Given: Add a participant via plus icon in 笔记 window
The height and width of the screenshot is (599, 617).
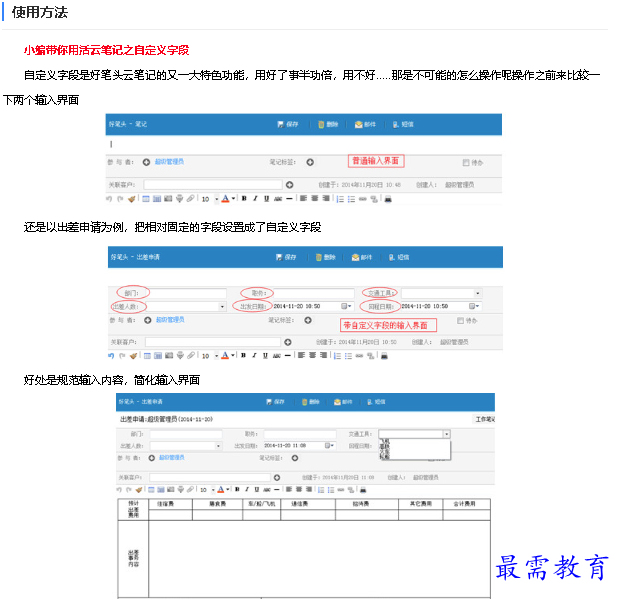Looking at the screenshot, I should pos(146,162).
